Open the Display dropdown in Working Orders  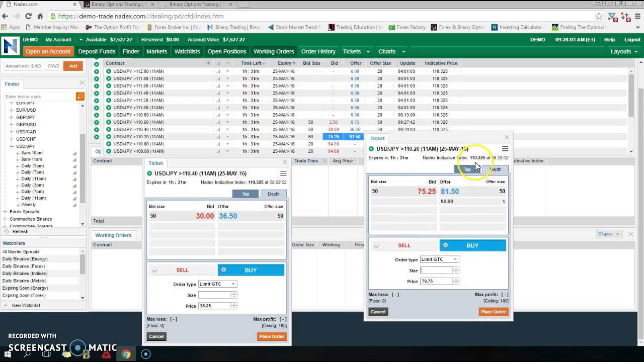(608, 234)
